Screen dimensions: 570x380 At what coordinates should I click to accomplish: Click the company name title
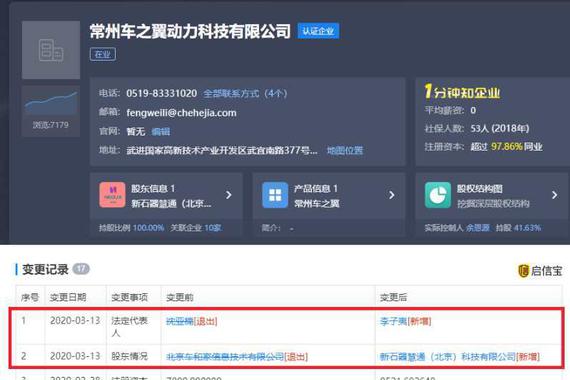pyautogui.click(x=190, y=31)
